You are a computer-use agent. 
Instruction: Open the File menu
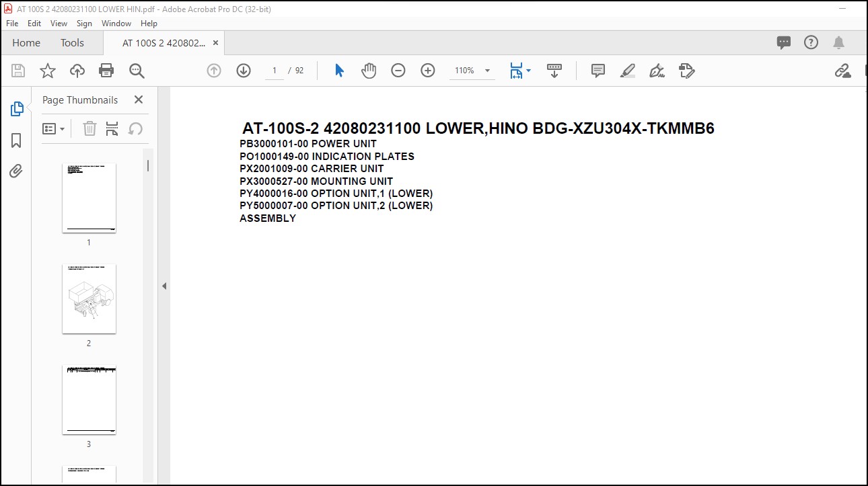tap(12, 23)
